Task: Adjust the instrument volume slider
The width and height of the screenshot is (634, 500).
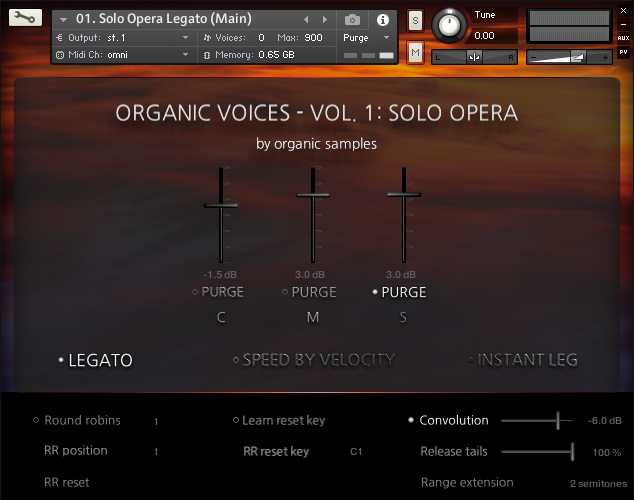Action: (x=569, y=57)
